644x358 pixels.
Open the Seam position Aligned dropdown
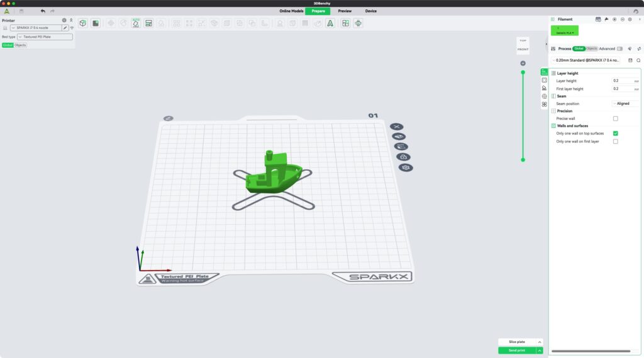[x=625, y=104]
